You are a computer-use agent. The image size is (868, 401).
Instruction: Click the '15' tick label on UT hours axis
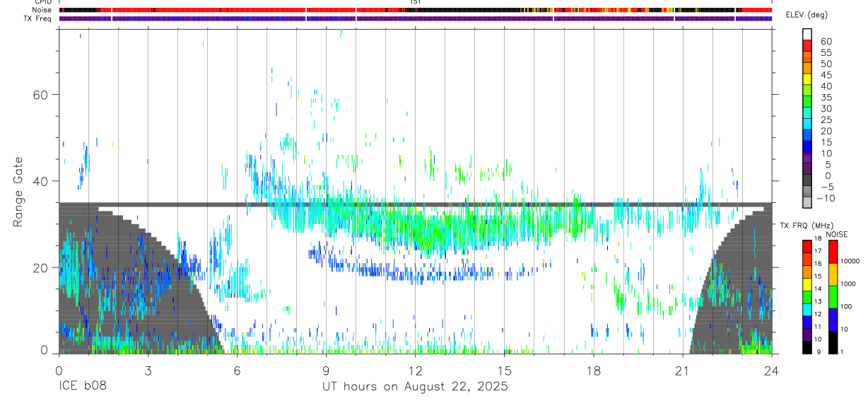coord(504,371)
